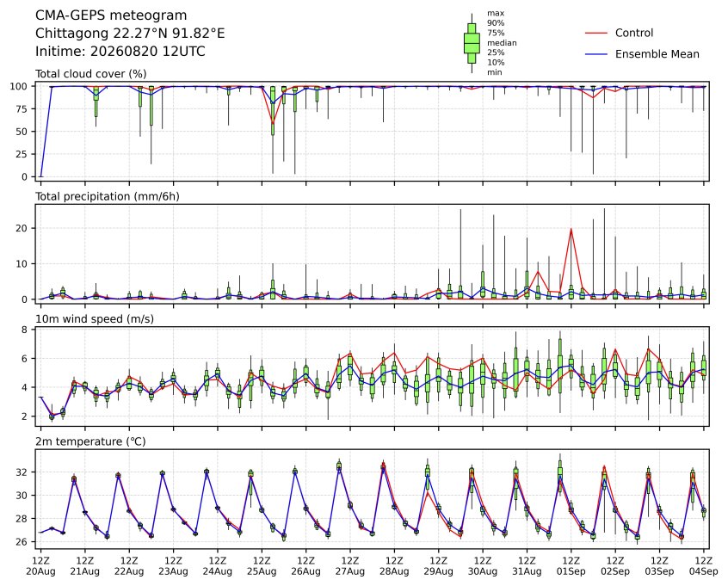Viewport: 728px width, 586px height.
Task: Select the Ensemble Mean legend label
Action: [x=657, y=54]
